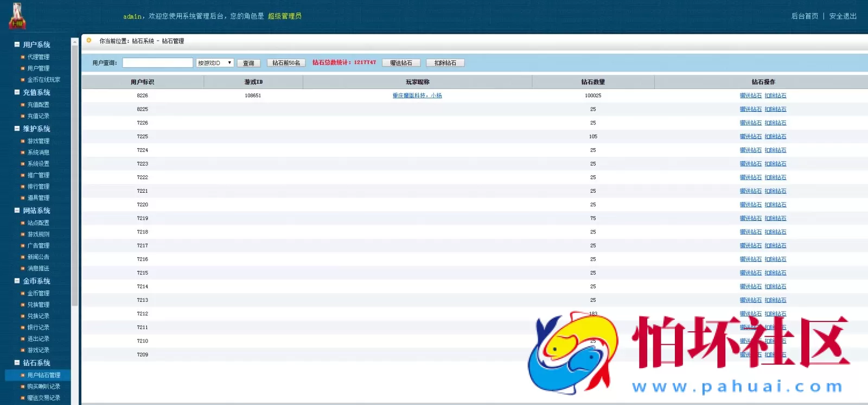Image resolution: width=868 pixels, height=405 pixels.
Task: Click the arrow icon beside 代理管理
Action: (x=23, y=57)
